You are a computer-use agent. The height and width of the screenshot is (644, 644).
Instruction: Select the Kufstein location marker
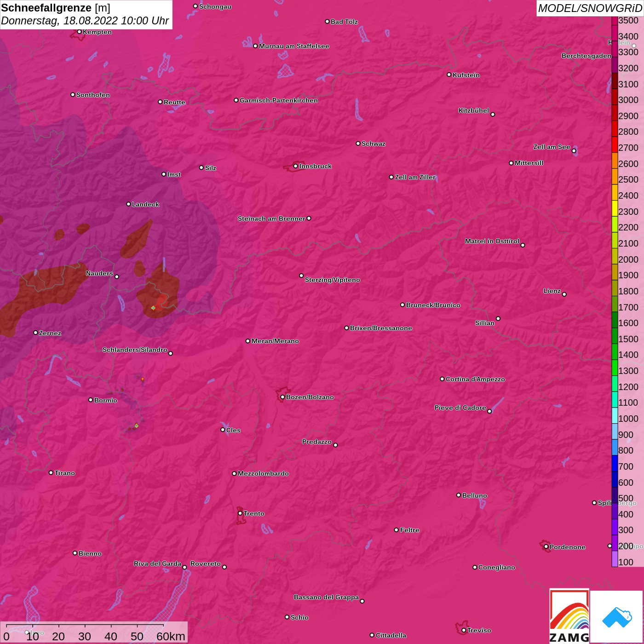coord(449,75)
